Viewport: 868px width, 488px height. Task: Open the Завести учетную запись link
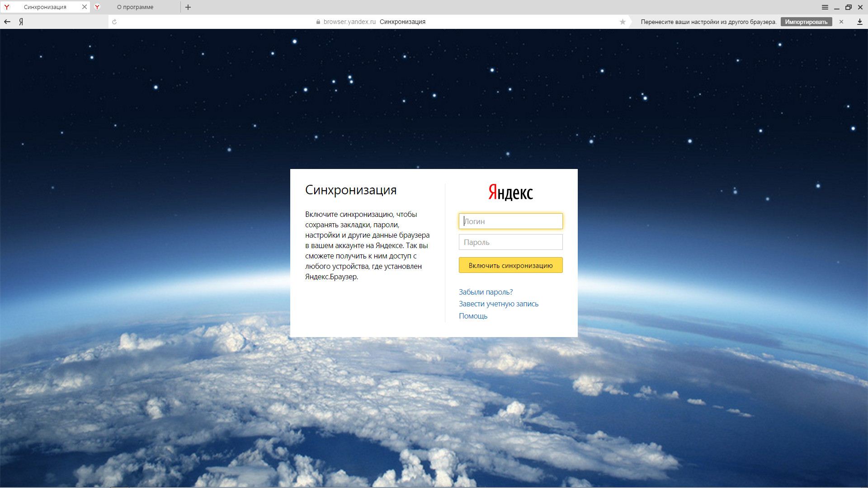coord(499,304)
